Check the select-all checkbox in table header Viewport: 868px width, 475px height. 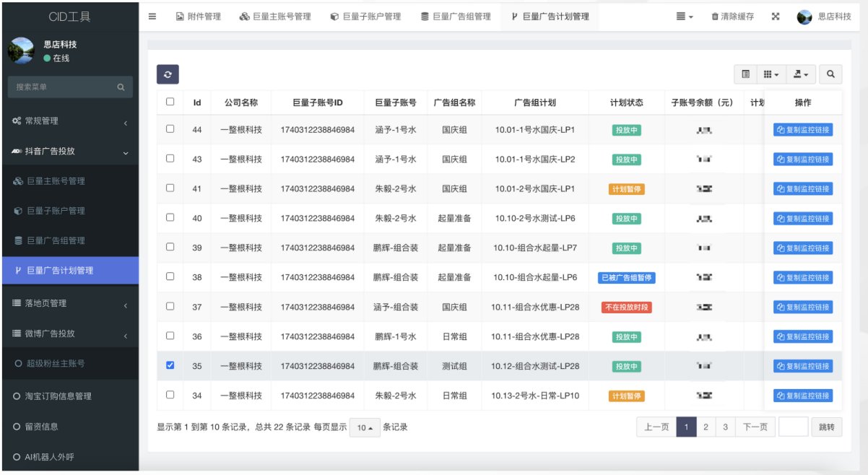click(x=170, y=102)
